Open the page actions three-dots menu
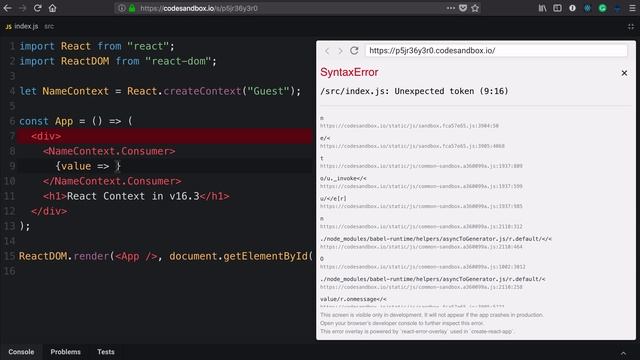Viewport: 640px width, 360px height. click(x=450, y=8)
